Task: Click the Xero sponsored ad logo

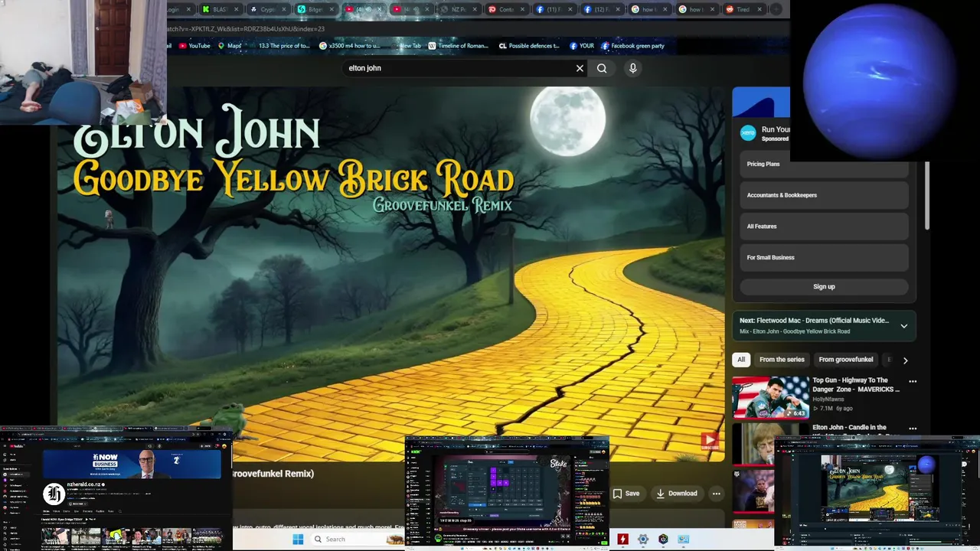Action: (748, 132)
